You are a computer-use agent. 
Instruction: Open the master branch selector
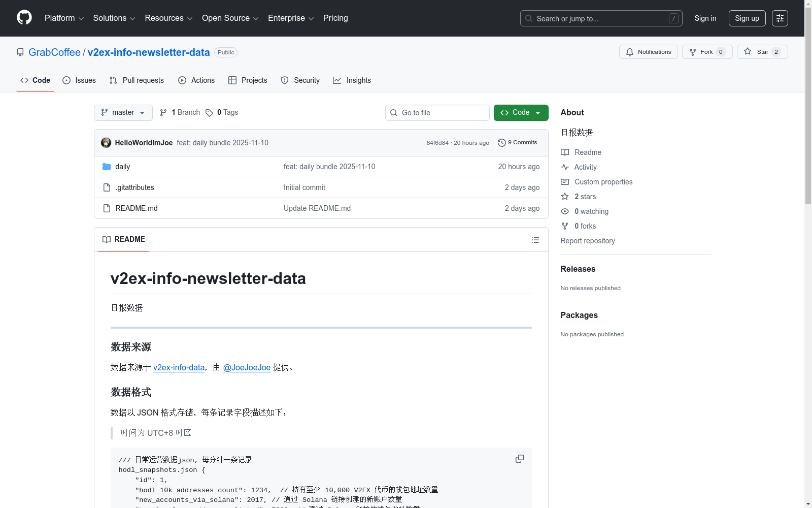pos(123,113)
